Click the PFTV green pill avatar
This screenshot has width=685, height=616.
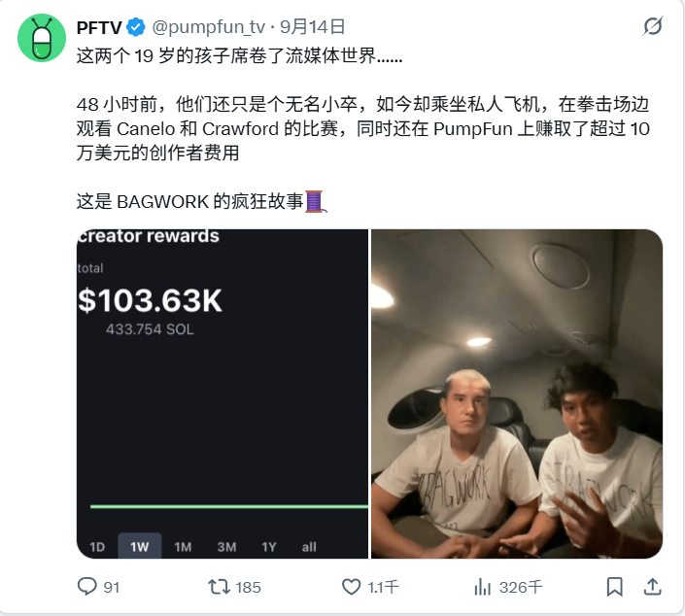[42, 38]
